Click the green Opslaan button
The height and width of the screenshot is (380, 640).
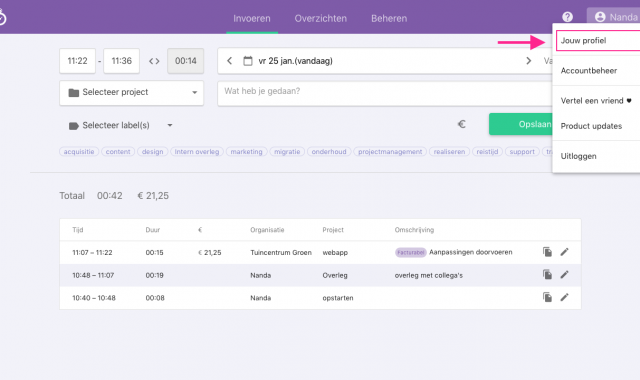coord(521,124)
